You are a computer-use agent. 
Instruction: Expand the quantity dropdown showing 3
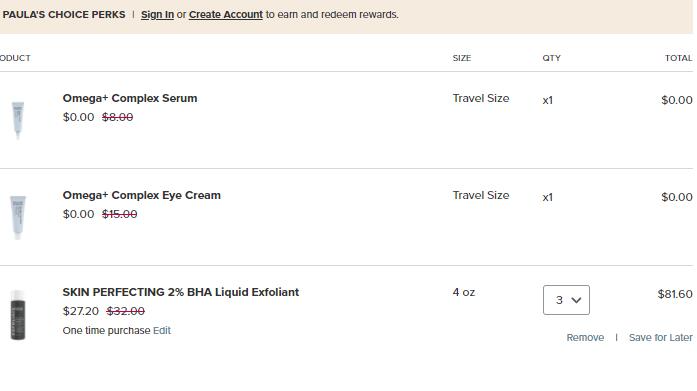(x=566, y=300)
